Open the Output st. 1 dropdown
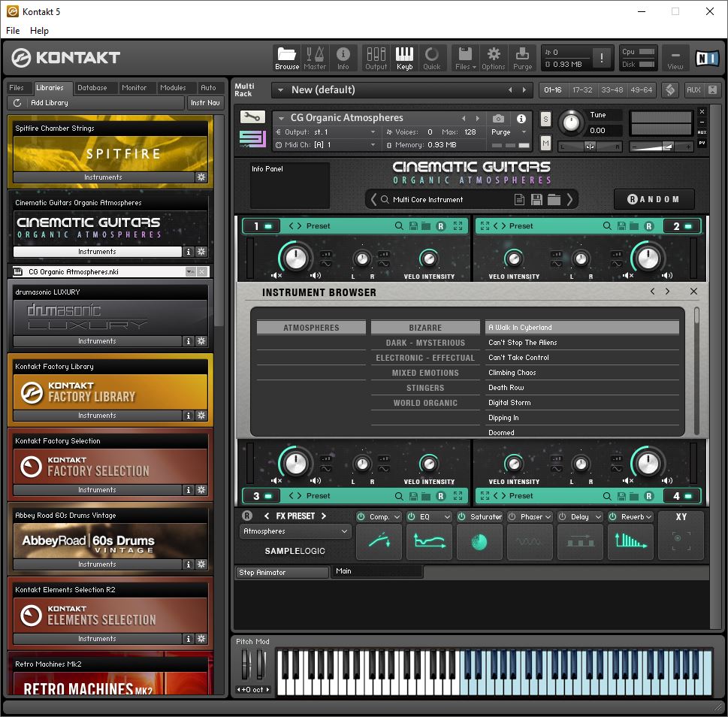The image size is (728, 717). coord(373,132)
